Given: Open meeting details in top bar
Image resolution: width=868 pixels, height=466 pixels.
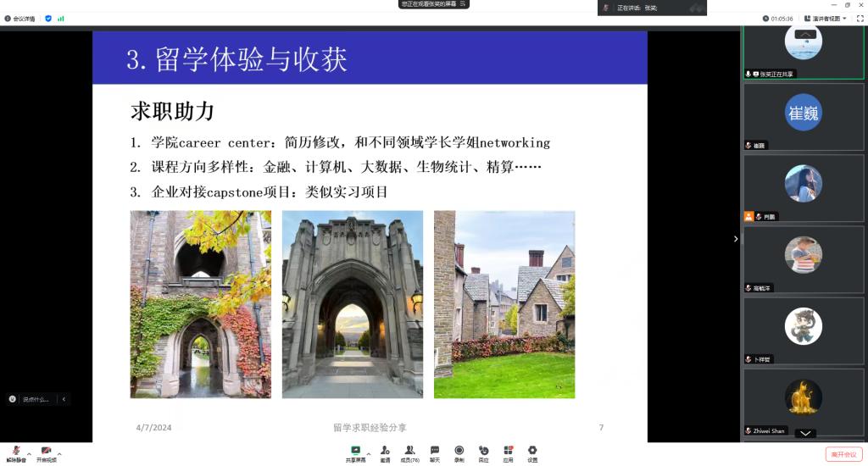Looking at the screenshot, I should [20, 18].
